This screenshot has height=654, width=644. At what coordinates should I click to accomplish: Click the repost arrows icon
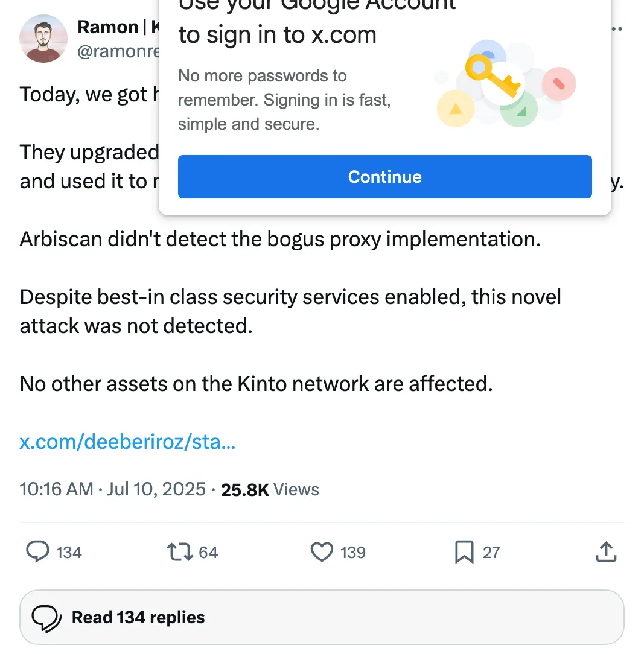coord(180,551)
